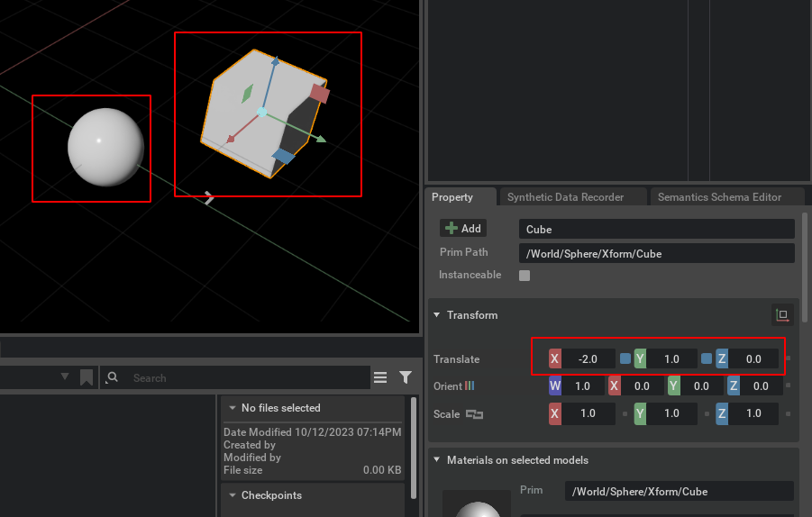Viewport: 812px width, 517px height.
Task: Edit Translate X value -2.0
Action: pos(588,358)
